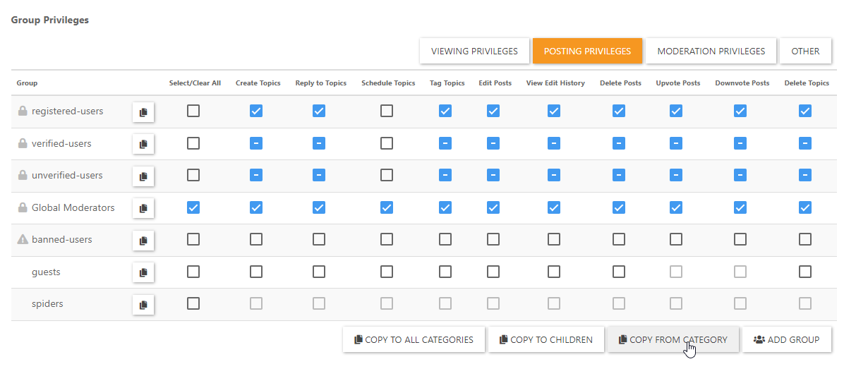Viewport: 868px width, 369px height.
Task: Switch to Viewing Privileges tab
Action: click(474, 51)
